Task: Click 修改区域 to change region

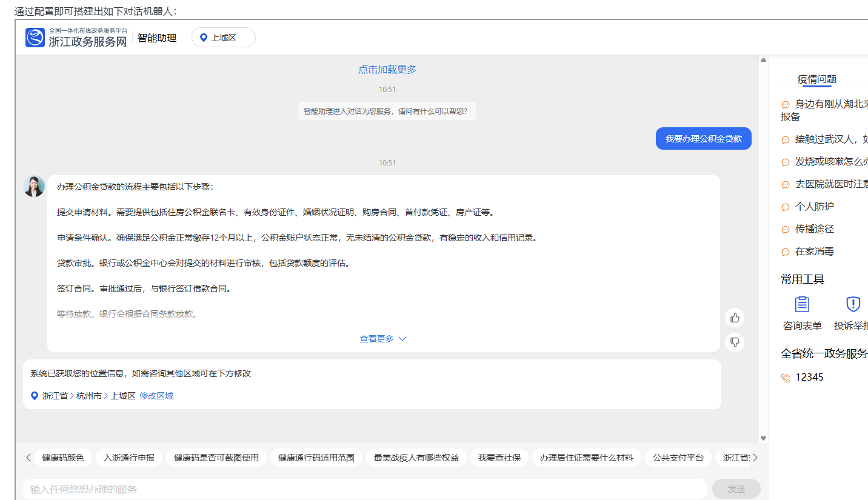Action: point(156,396)
